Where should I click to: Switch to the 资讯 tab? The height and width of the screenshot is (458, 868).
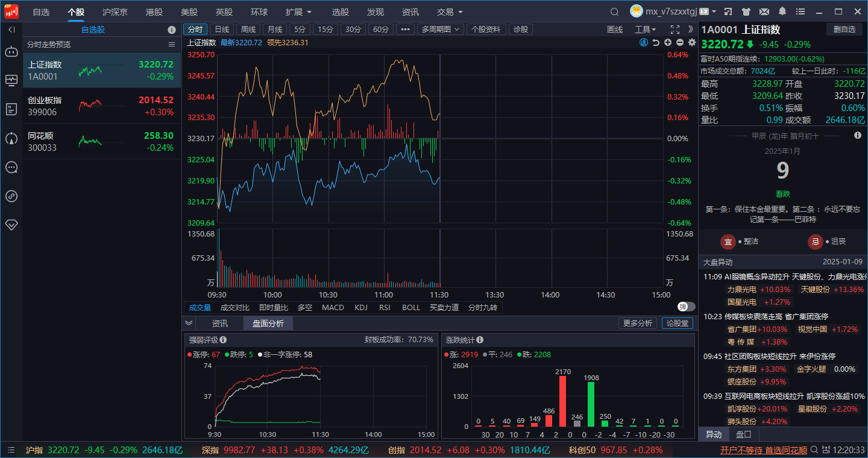coord(220,323)
